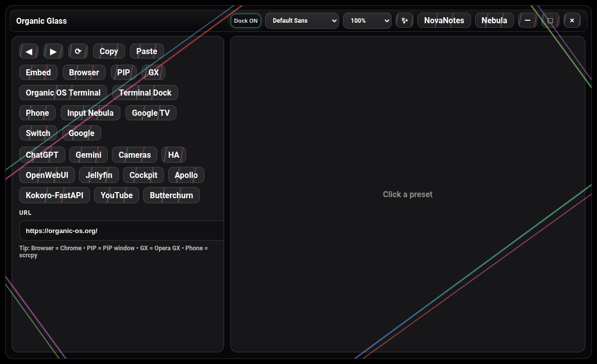
Task: Open the Kokoro-FastAPI preset
Action: (x=55, y=195)
